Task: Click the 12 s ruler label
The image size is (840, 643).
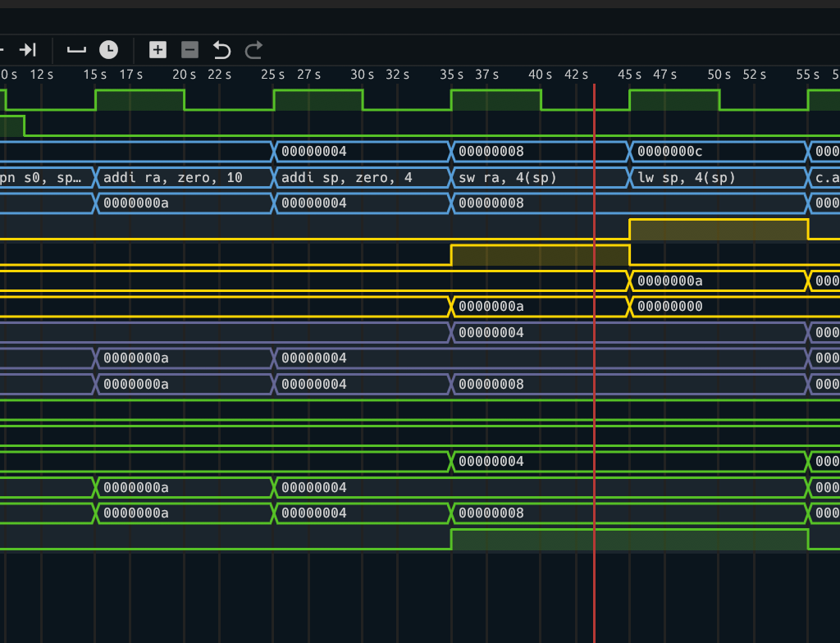Action: click(x=42, y=75)
